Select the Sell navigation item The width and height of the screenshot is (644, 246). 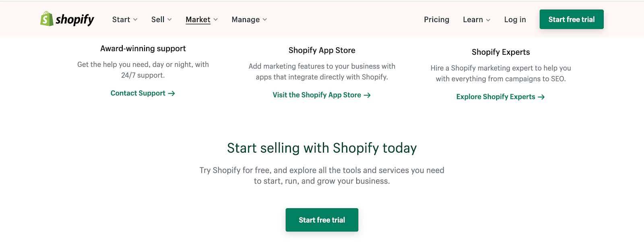(x=158, y=20)
